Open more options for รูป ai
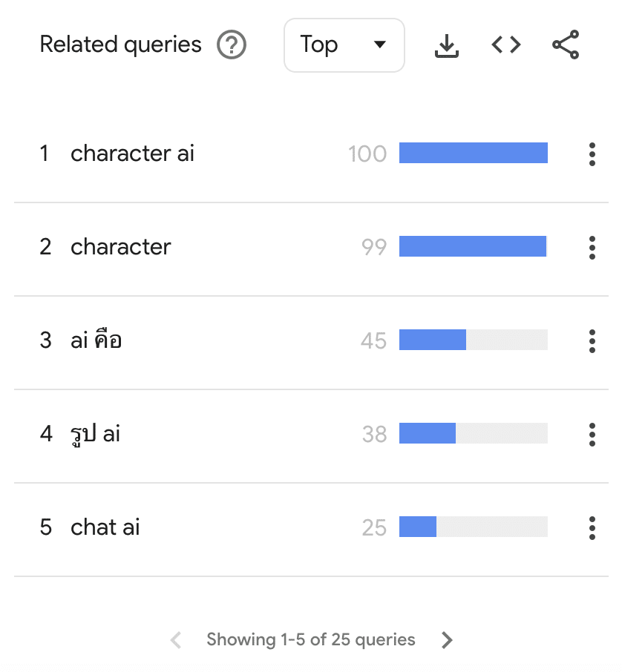The width and height of the screenshot is (622, 672). pos(592,434)
